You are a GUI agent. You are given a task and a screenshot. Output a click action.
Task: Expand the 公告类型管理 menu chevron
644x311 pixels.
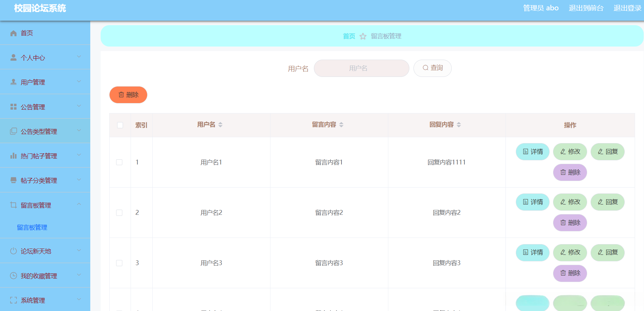[79, 130]
